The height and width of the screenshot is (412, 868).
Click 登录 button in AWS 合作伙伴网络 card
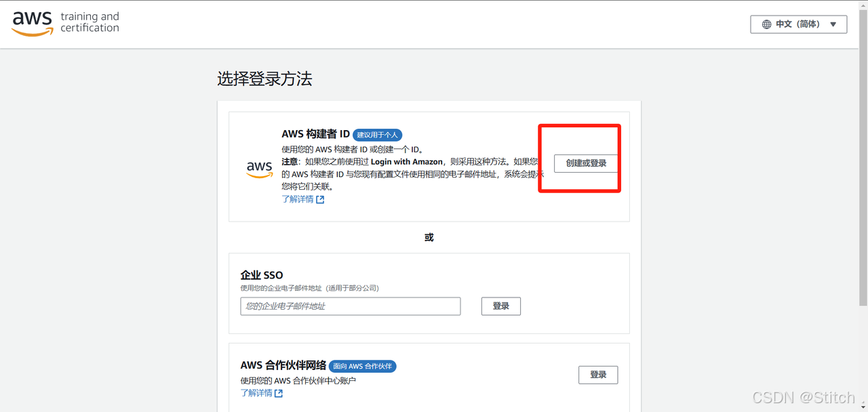tap(598, 375)
